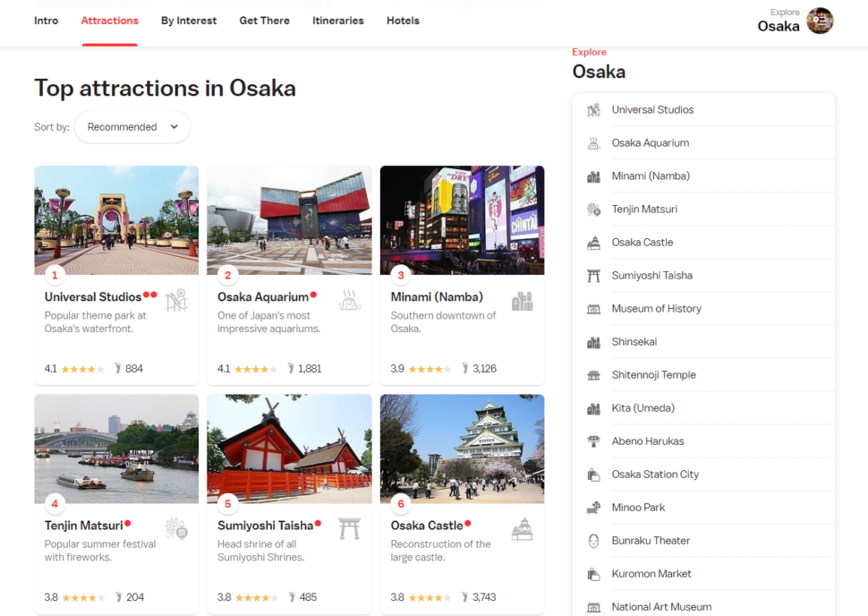This screenshot has width=868, height=616.
Task: Click fireworks festival icon on Tenjin Matsuri card
Action: [x=176, y=529]
